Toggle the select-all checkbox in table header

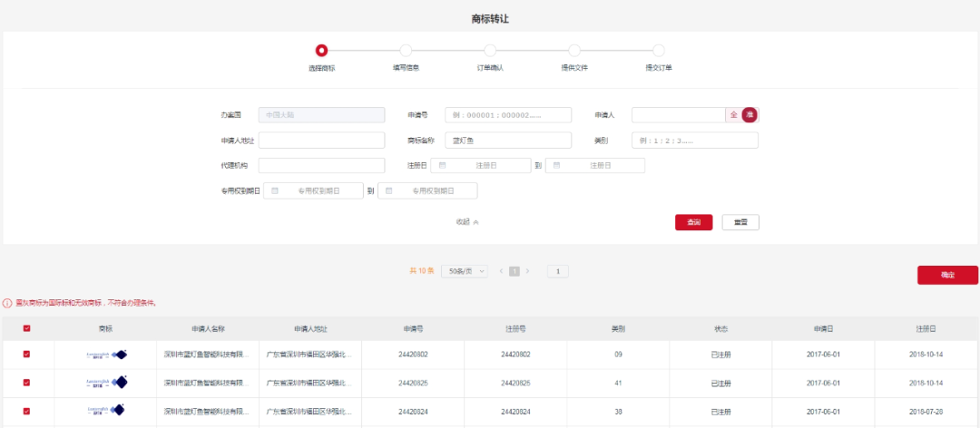click(26, 329)
